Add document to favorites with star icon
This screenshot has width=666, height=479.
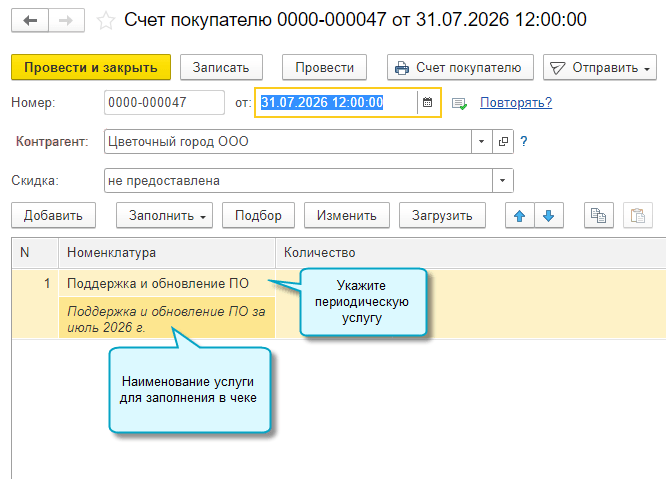(105, 21)
